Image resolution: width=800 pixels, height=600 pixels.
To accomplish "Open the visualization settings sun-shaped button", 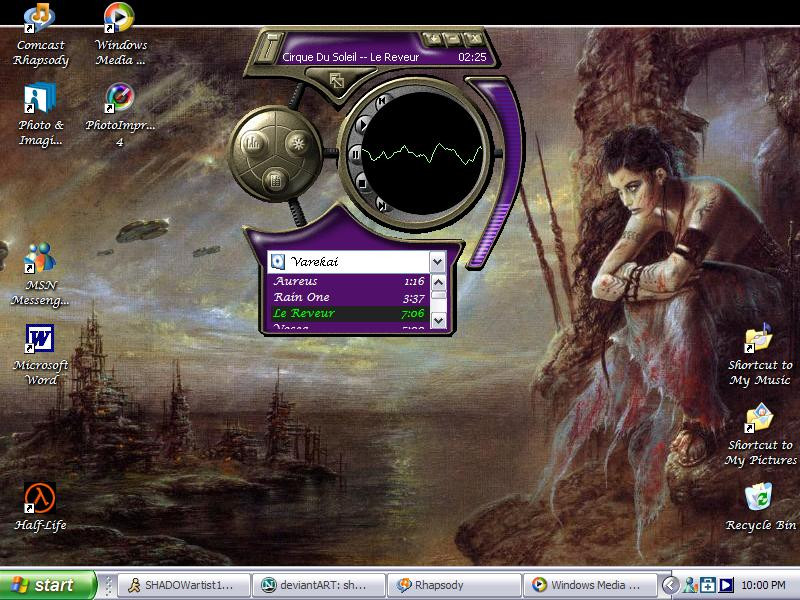I will pyautogui.click(x=297, y=143).
